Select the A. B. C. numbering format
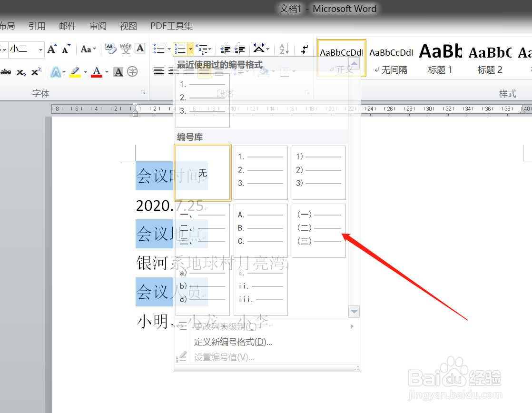This screenshot has height=413, width=532. tap(261, 231)
